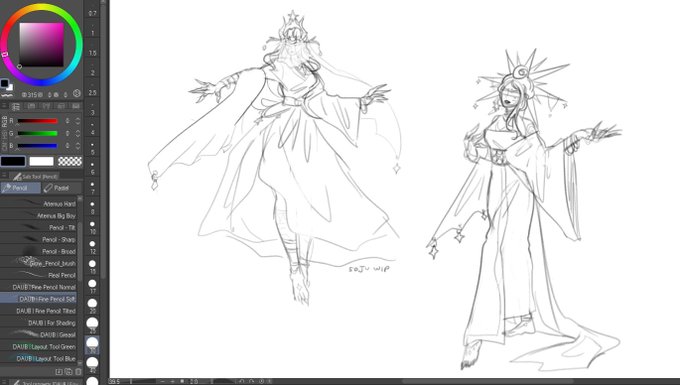The image size is (680, 385).
Task: Click the B value stepper arrows
Action: pos(78,146)
